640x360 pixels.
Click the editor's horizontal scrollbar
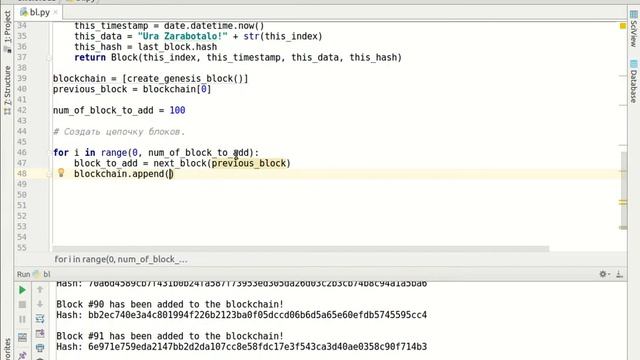coord(300,249)
